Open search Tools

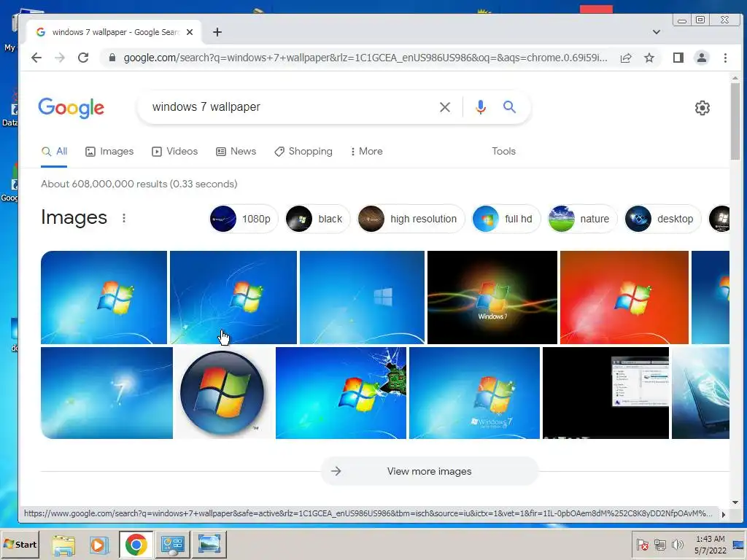[x=503, y=152]
